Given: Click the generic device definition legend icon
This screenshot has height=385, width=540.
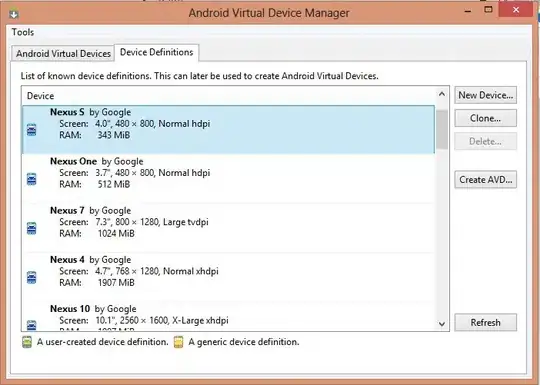Looking at the screenshot, I should pyautogui.click(x=178, y=342).
